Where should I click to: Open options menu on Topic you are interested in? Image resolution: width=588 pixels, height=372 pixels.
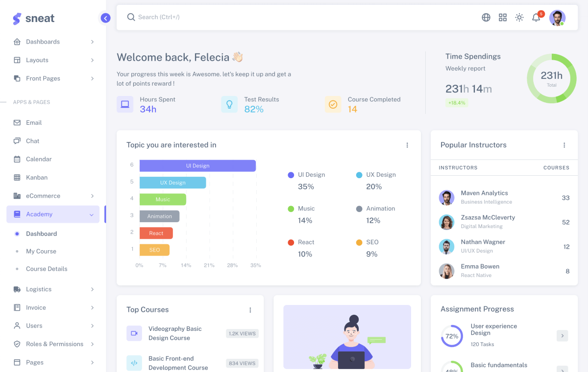(x=407, y=145)
